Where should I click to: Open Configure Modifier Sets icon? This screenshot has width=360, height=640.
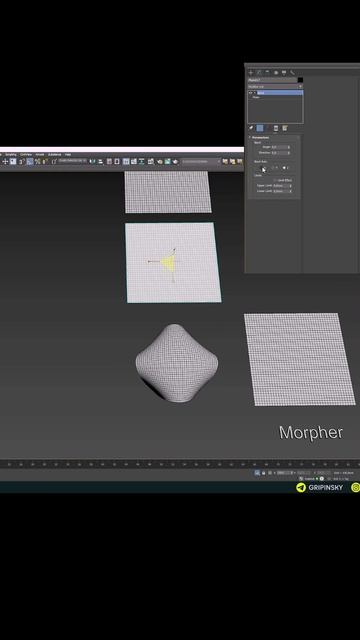[x=285, y=128]
